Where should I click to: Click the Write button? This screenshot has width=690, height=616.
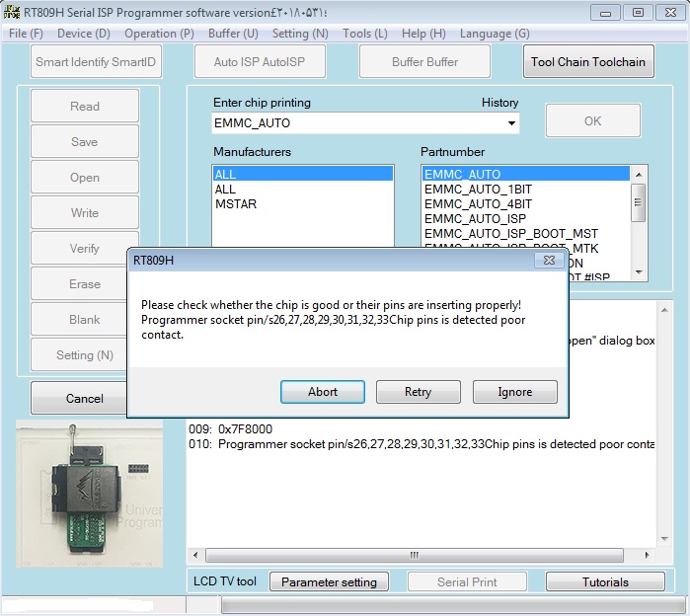[x=85, y=213]
